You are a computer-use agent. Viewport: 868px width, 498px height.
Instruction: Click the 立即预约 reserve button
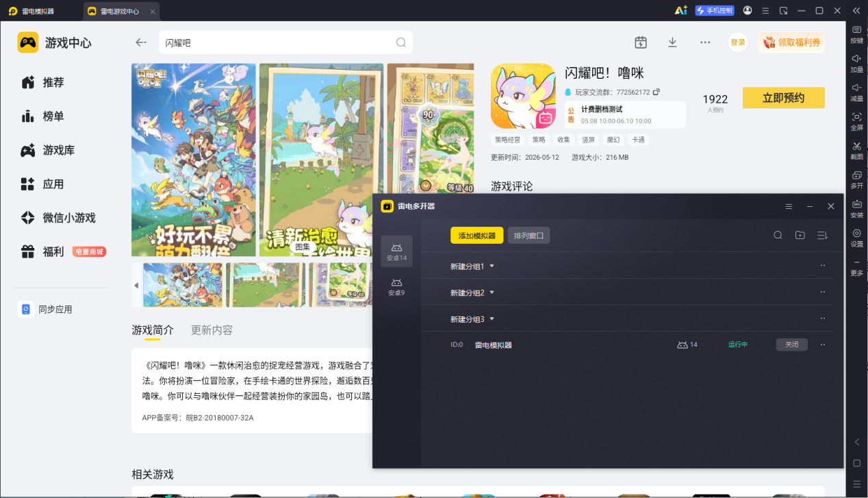pyautogui.click(x=783, y=98)
